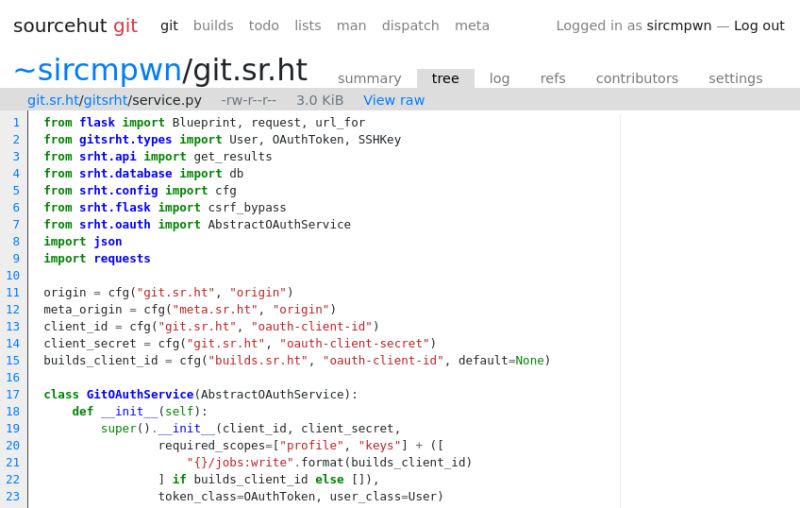Click the git.sr.ht breadcrumb root link
800x508 pixels.
click(x=52, y=100)
